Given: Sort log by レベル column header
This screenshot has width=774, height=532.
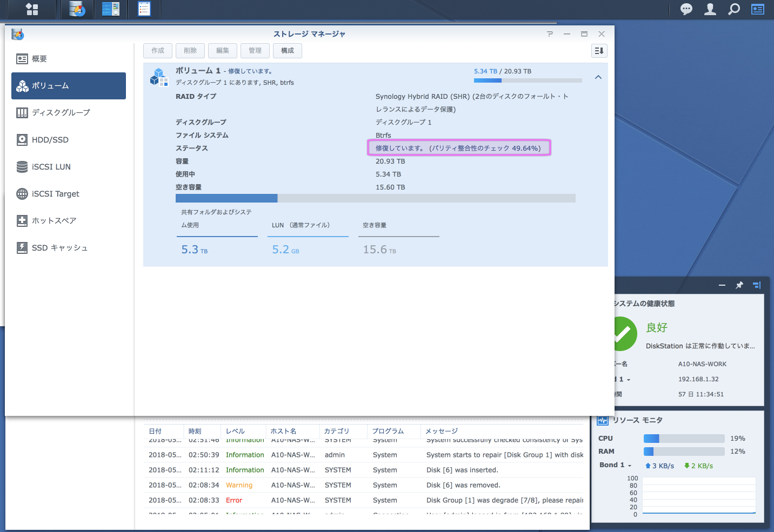Looking at the screenshot, I should click(235, 431).
